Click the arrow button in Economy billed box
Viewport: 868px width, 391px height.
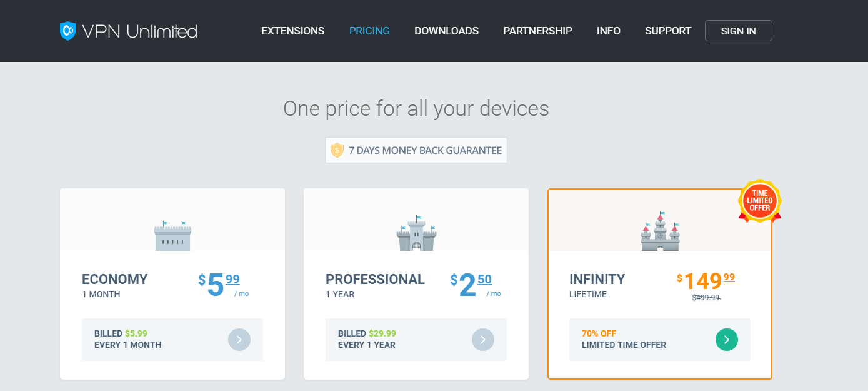pos(239,340)
